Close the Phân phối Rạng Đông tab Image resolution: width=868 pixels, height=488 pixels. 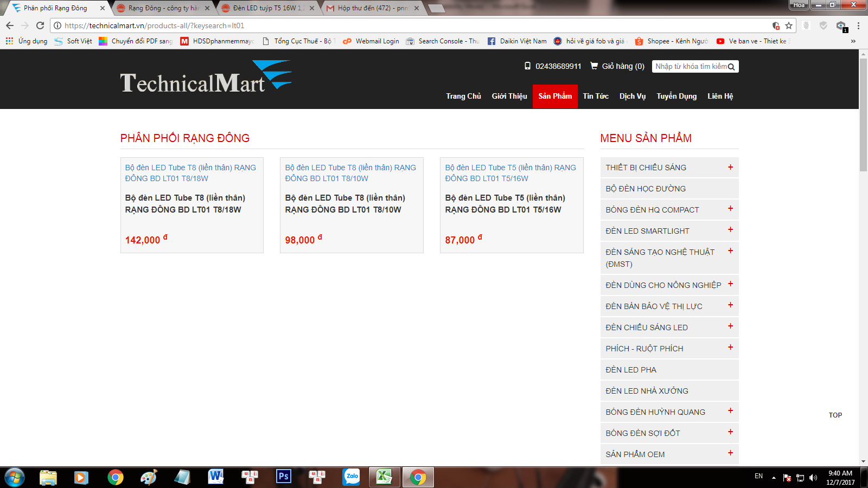pyautogui.click(x=102, y=8)
